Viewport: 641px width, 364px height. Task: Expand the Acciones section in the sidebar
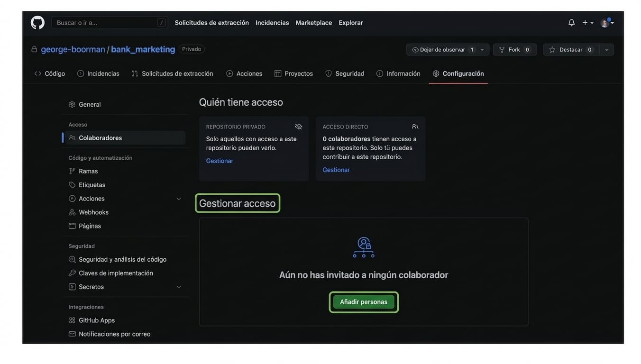coord(178,198)
